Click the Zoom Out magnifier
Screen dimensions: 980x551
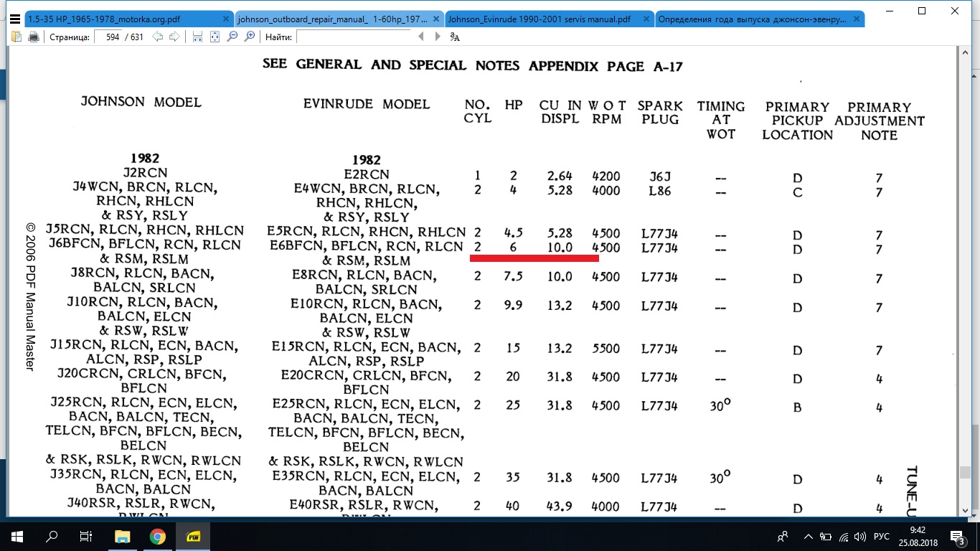tap(232, 37)
